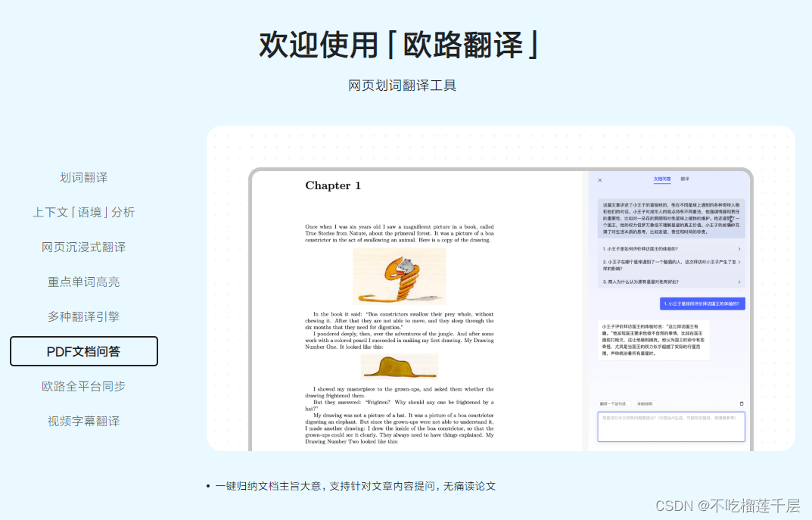Screen dimensions: 812x520
Task: Click the Chapter 1 heading
Action: click(333, 185)
